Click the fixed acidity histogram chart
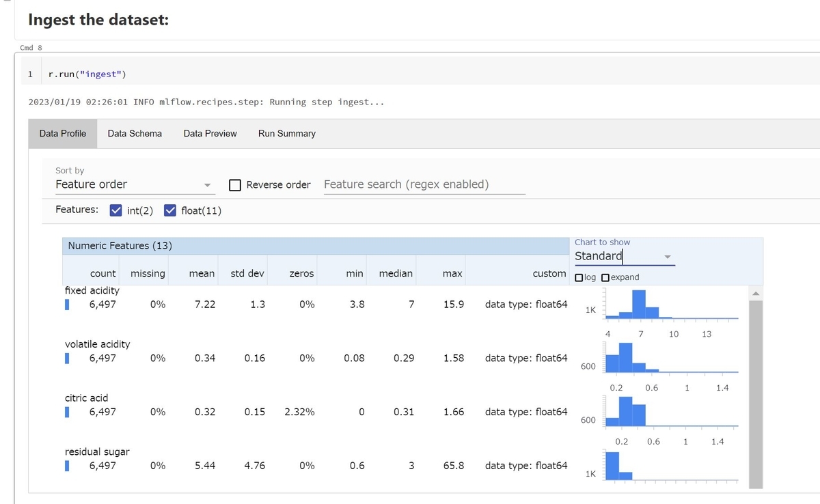820x504 pixels. (671, 305)
